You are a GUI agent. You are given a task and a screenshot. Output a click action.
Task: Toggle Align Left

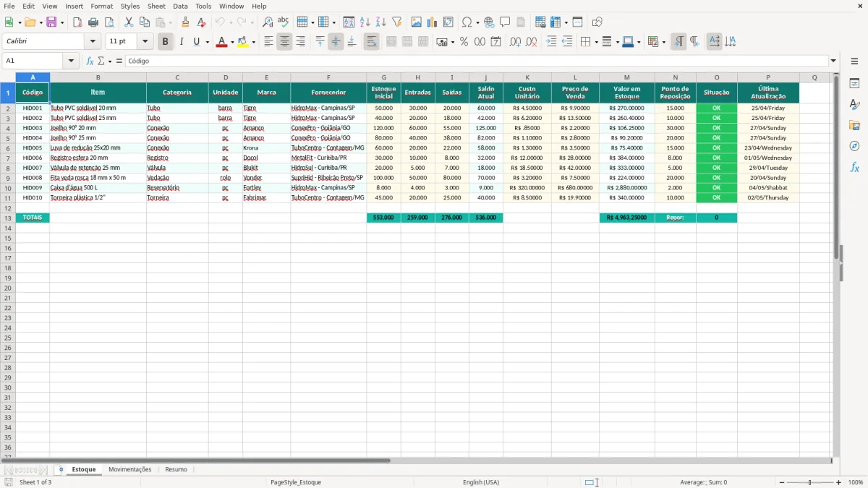click(268, 42)
